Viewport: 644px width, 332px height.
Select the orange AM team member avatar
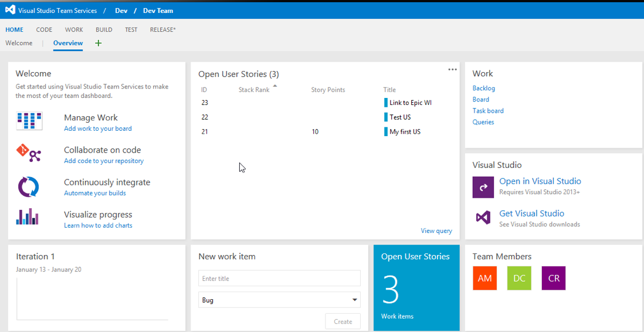coord(484,279)
